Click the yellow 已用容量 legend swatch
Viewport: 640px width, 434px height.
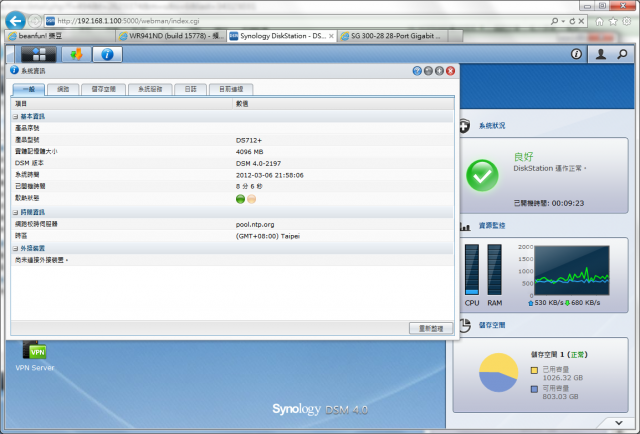(x=534, y=370)
